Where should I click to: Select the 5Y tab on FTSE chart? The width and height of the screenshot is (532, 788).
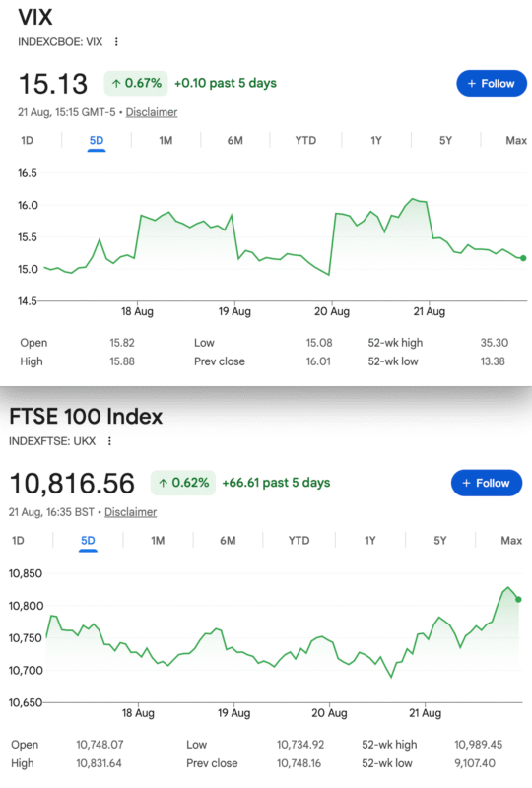440,541
